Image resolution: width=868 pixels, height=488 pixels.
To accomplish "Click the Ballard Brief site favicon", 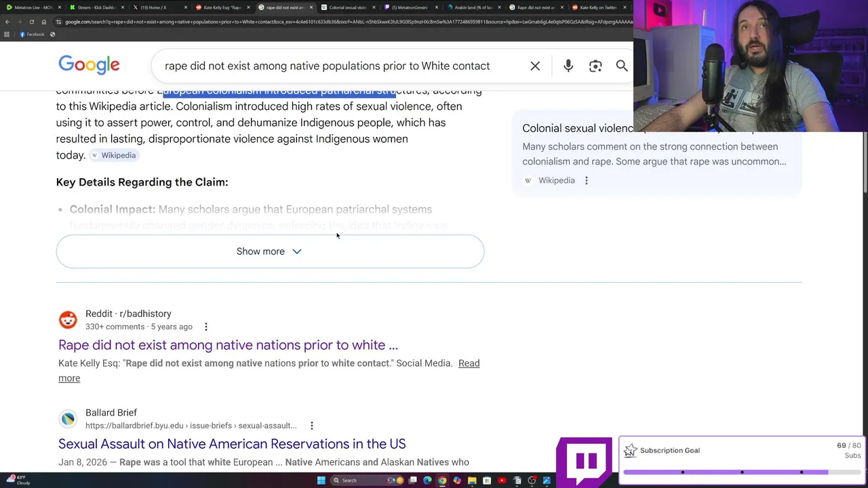I will pyautogui.click(x=68, y=418).
